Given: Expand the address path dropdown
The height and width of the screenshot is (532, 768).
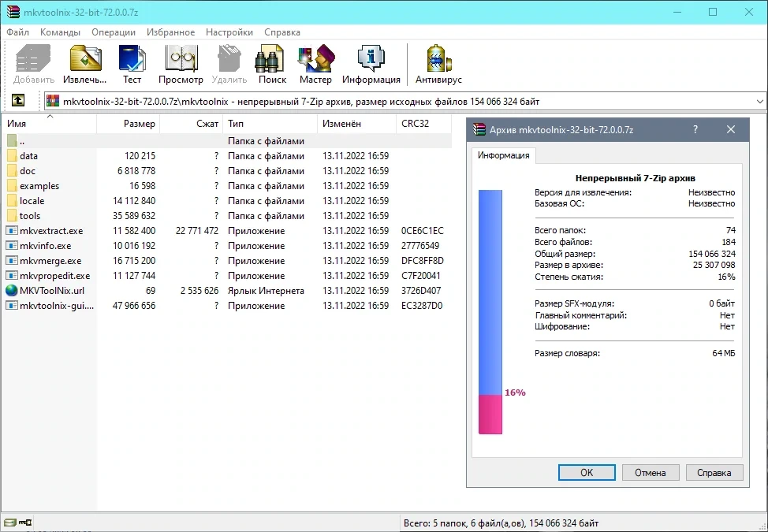Looking at the screenshot, I should click(x=759, y=102).
